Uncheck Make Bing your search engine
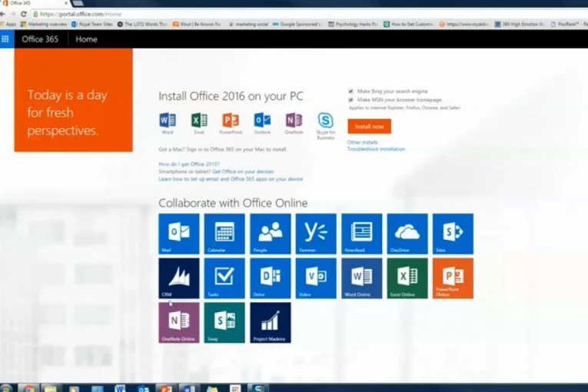 (350, 91)
